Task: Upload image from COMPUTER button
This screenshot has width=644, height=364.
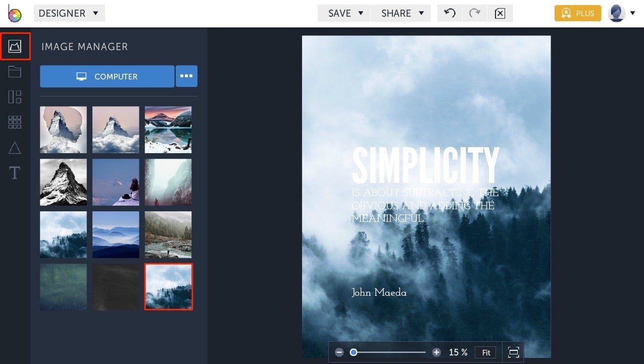Action: coord(107,76)
